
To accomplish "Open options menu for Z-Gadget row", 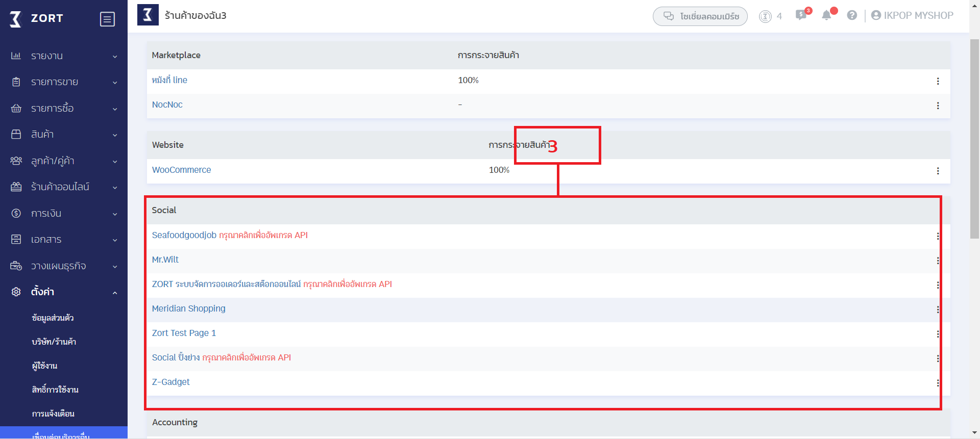I will [938, 383].
